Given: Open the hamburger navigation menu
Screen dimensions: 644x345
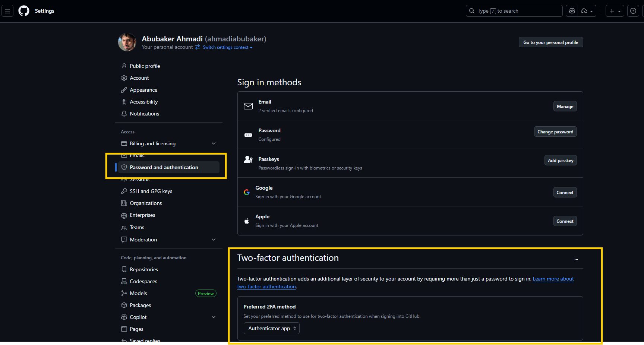Looking at the screenshot, I should (x=7, y=11).
